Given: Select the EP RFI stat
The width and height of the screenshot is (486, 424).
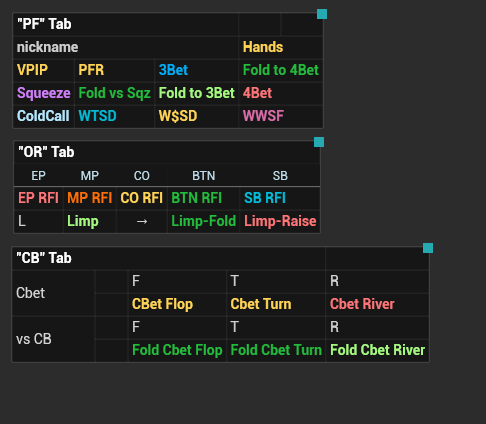Looking at the screenshot, I should [x=38, y=198].
